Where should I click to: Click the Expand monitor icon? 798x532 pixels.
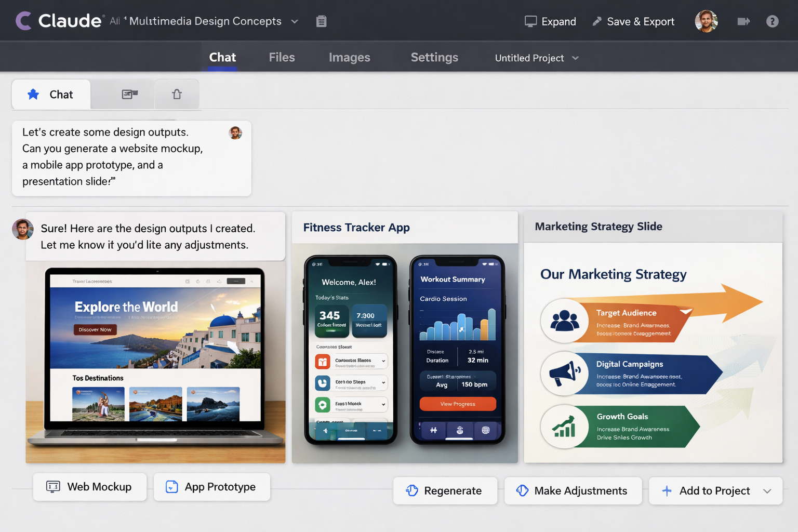pyautogui.click(x=530, y=21)
